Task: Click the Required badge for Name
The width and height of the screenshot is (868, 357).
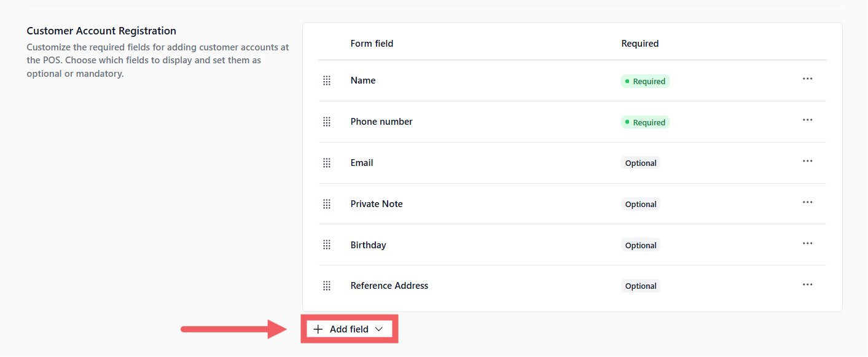Action: pos(645,81)
